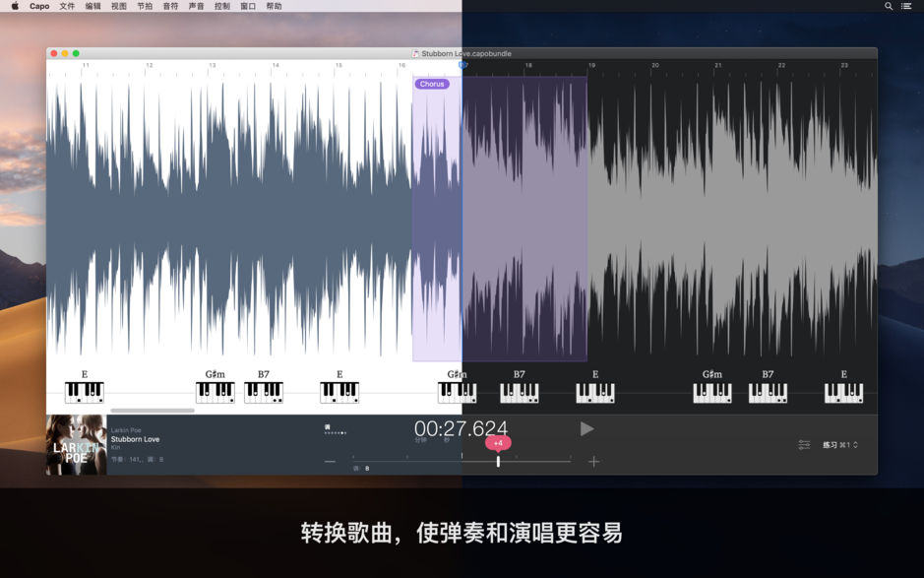This screenshot has height=578, width=924.
Task: Click the playback speed slider handle
Action: click(497, 460)
